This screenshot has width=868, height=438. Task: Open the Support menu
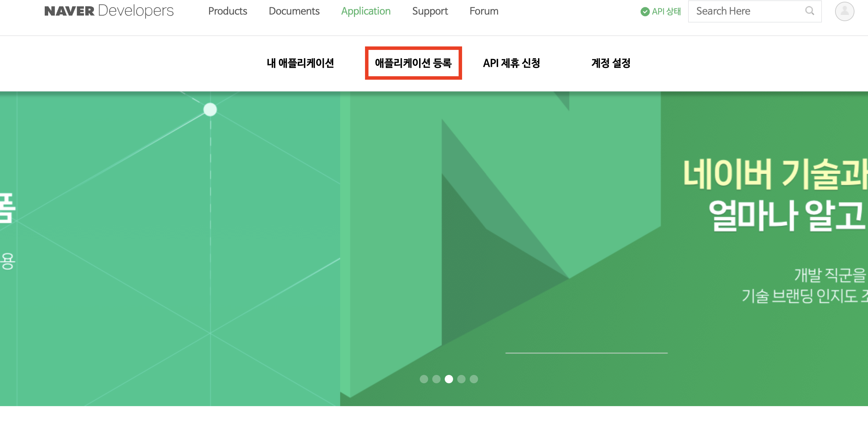click(430, 11)
